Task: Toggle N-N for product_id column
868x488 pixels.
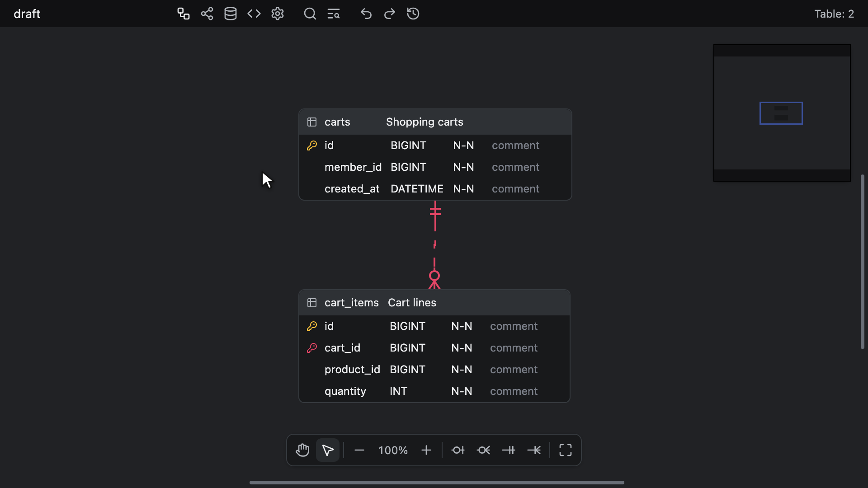Action: (462, 370)
